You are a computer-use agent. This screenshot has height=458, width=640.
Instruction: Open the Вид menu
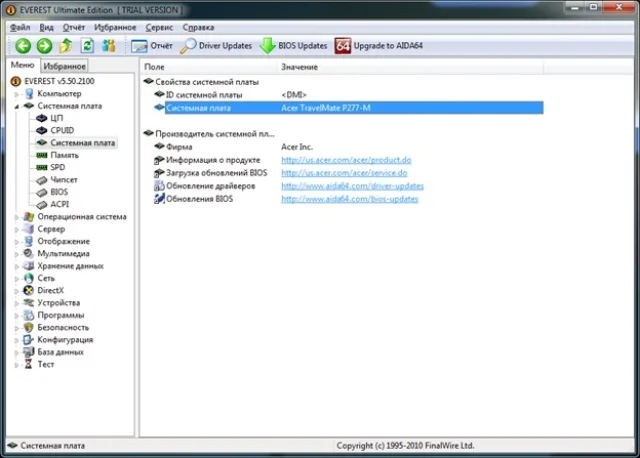47,27
